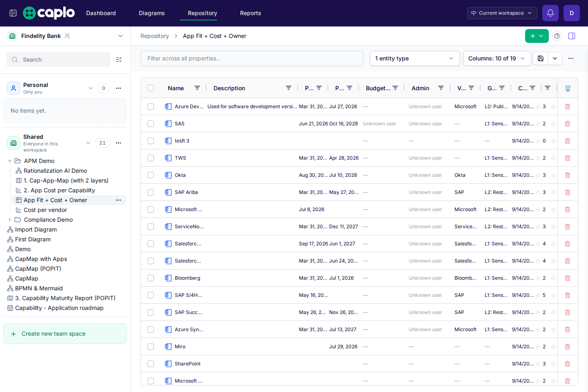Click Repository breadcrumb link
Viewport: 588px width, 392px height.
[x=155, y=36]
